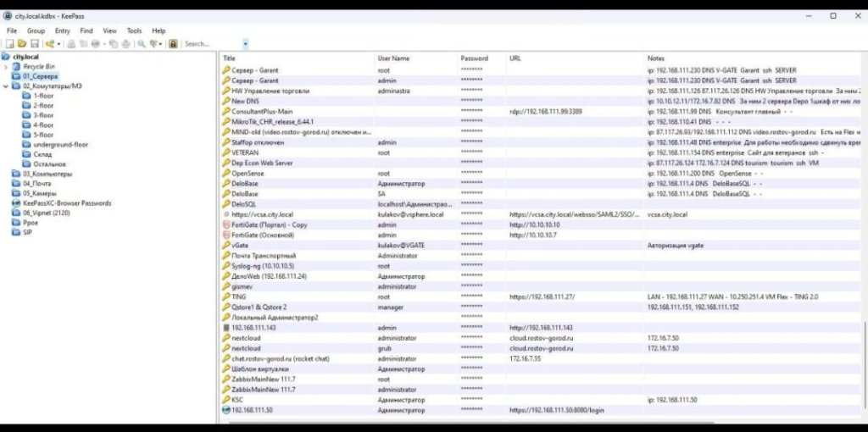
Task: Sort entries by the User Name column header
Action: [x=393, y=58]
